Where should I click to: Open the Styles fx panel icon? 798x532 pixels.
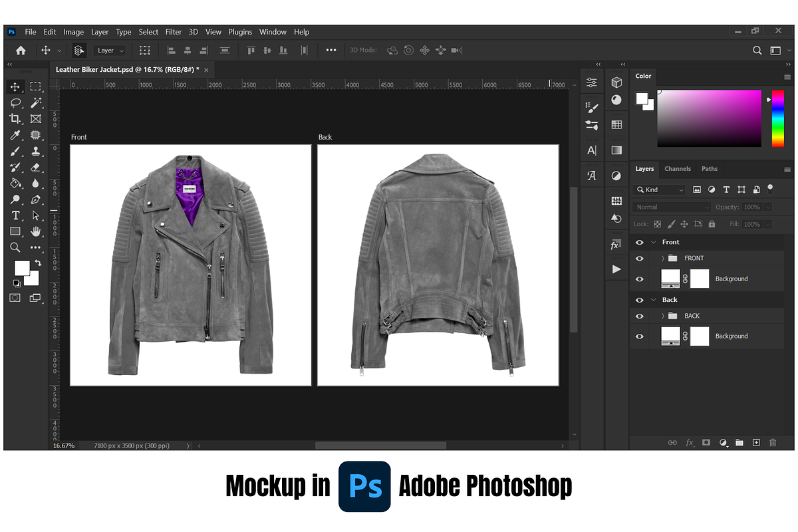click(x=615, y=245)
